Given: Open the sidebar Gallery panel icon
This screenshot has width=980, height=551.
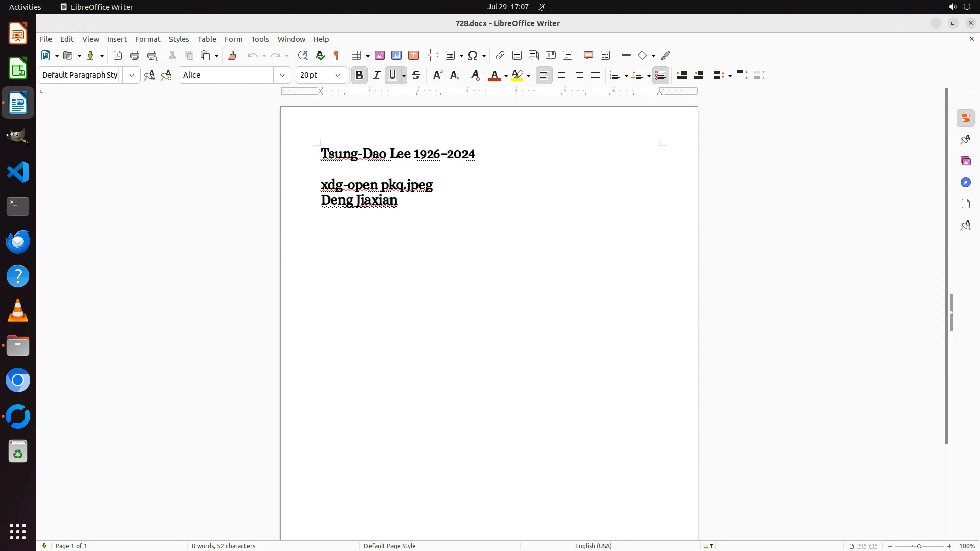Looking at the screenshot, I should click(965, 161).
